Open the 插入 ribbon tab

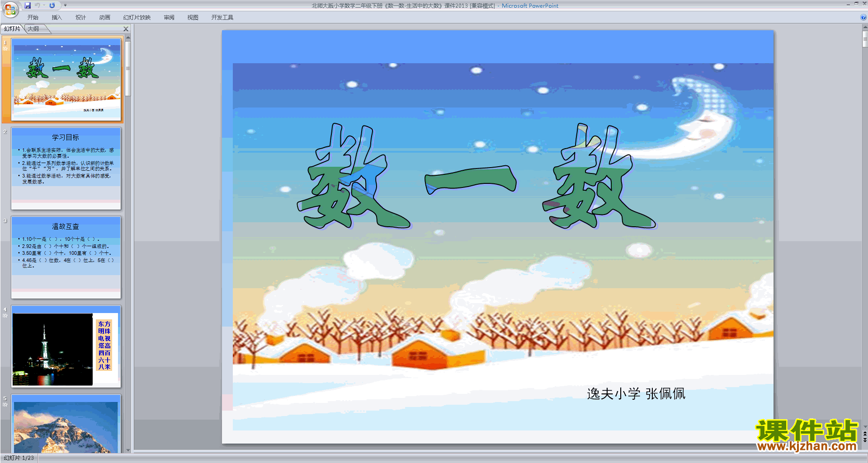57,17
